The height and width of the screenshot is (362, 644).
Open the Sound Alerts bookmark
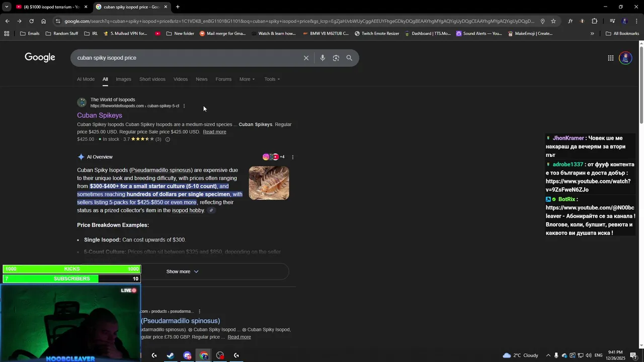tap(479, 34)
